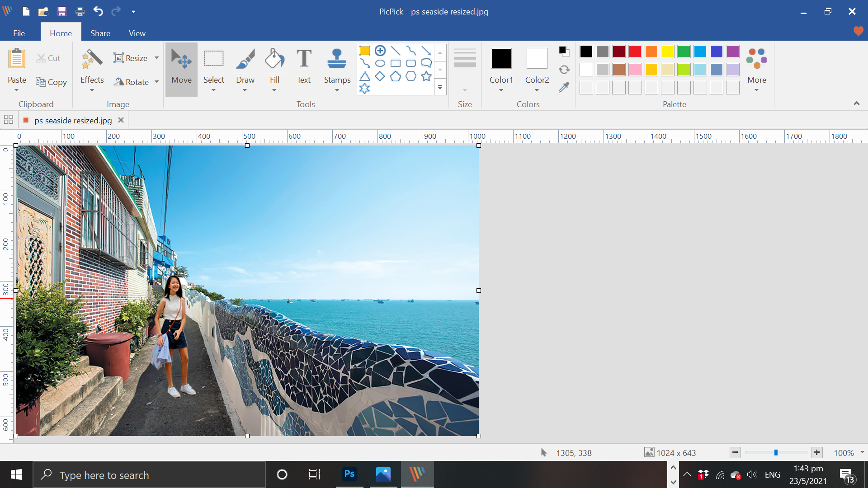Choose the six-point star shape

pos(365,89)
